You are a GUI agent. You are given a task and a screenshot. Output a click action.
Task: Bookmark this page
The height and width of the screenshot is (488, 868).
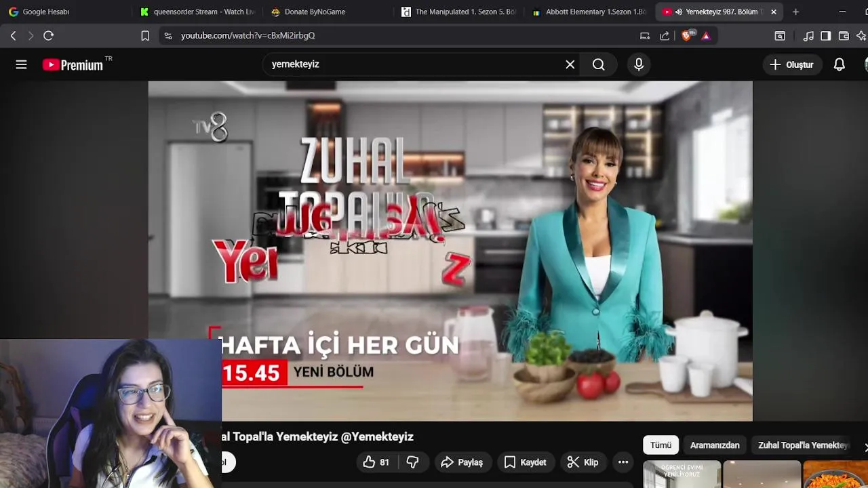[144, 36]
